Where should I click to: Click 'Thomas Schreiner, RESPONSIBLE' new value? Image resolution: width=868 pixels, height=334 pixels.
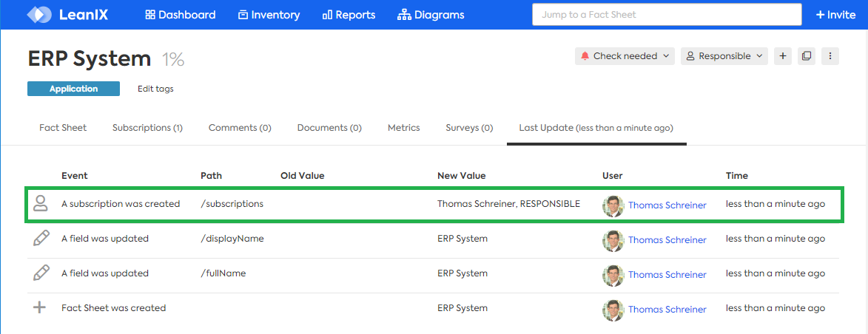[508, 204]
